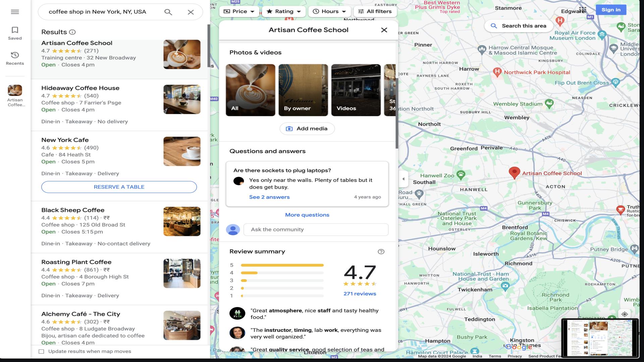Click Putney Bridge station marker

tap(634, 248)
